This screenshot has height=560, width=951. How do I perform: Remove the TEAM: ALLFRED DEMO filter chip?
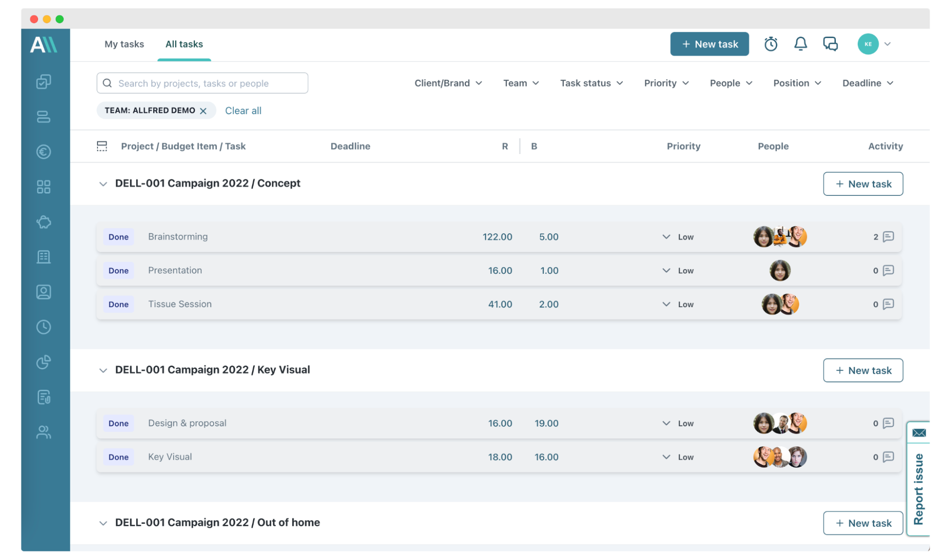coord(203,110)
